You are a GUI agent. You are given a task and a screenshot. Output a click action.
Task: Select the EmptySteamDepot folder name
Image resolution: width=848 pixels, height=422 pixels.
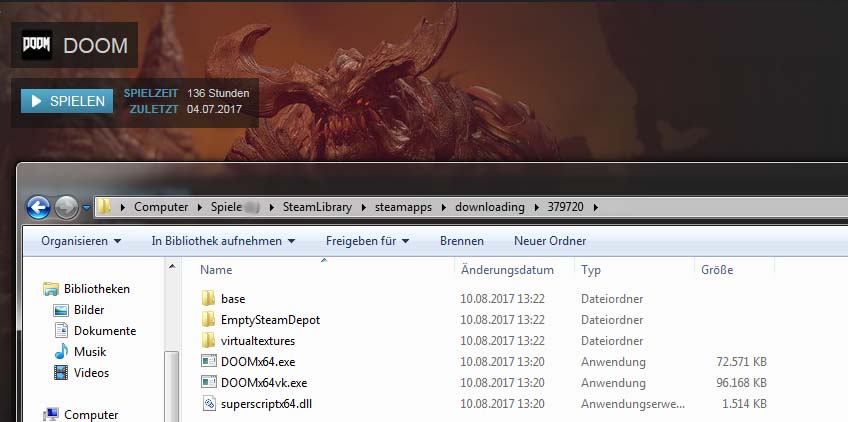(x=270, y=320)
